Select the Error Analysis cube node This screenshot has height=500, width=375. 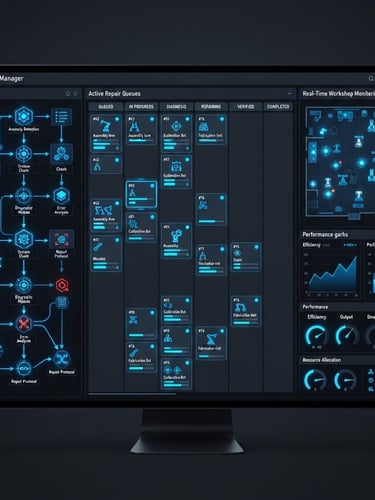(61, 196)
